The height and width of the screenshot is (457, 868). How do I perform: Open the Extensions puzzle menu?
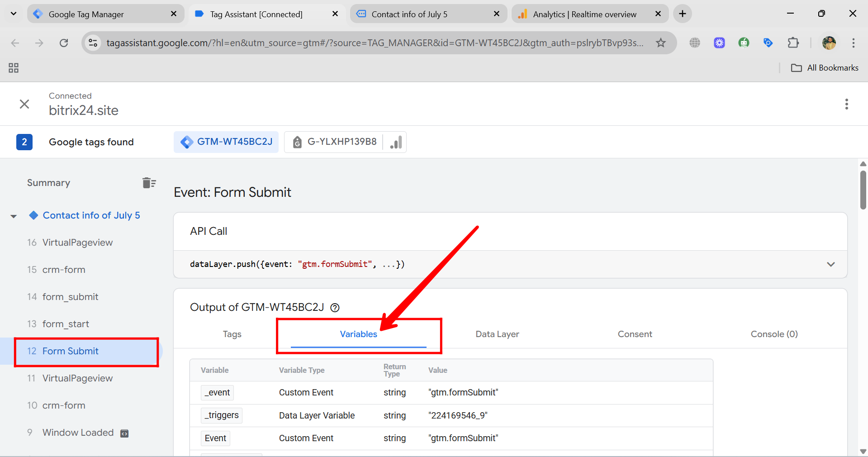pyautogui.click(x=793, y=43)
